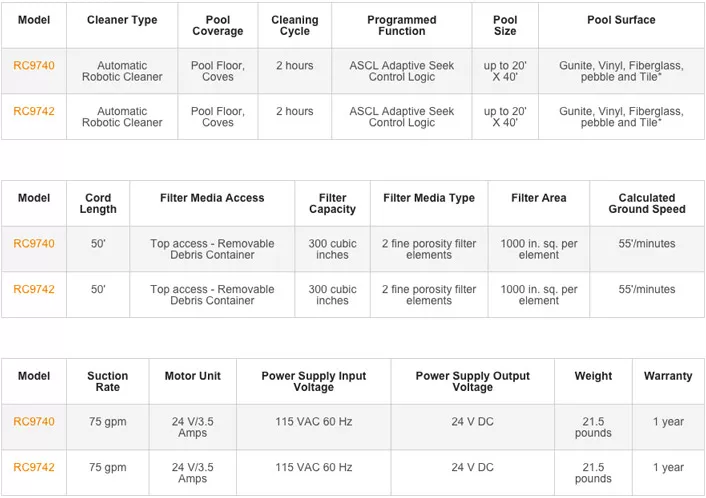Click the 21.5 pounds cell for RC9742
706x498 pixels.
593,473
